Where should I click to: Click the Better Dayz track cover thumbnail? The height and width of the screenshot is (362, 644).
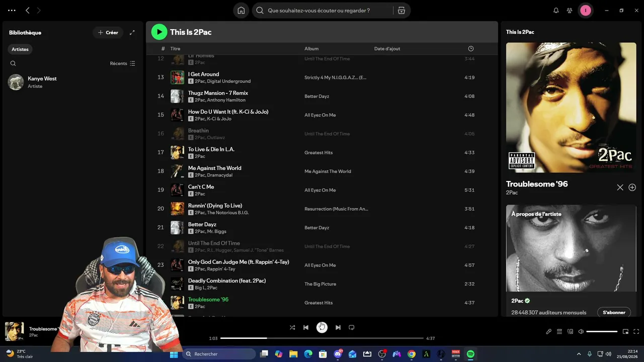coord(177,228)
